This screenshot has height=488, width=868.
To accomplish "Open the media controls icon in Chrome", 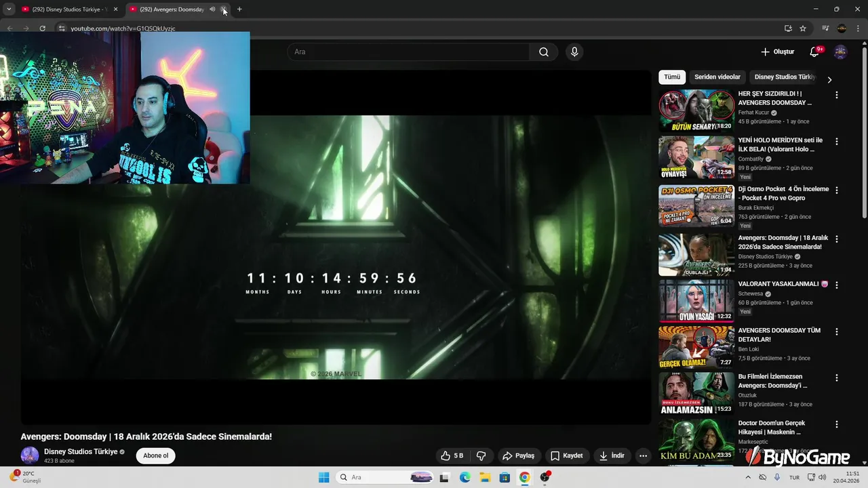I will tap(825, 28).
